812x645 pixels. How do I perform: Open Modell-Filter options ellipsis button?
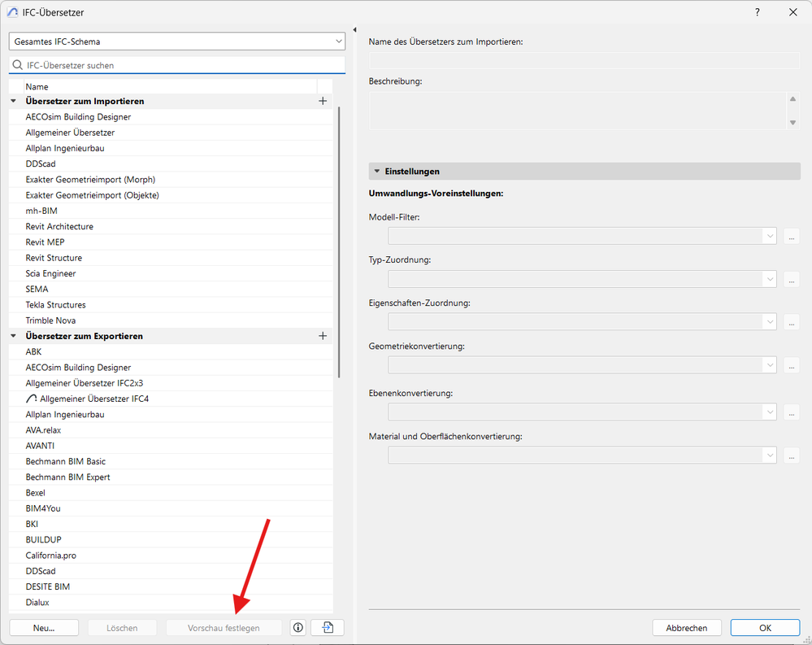click(x=792, y=236)
